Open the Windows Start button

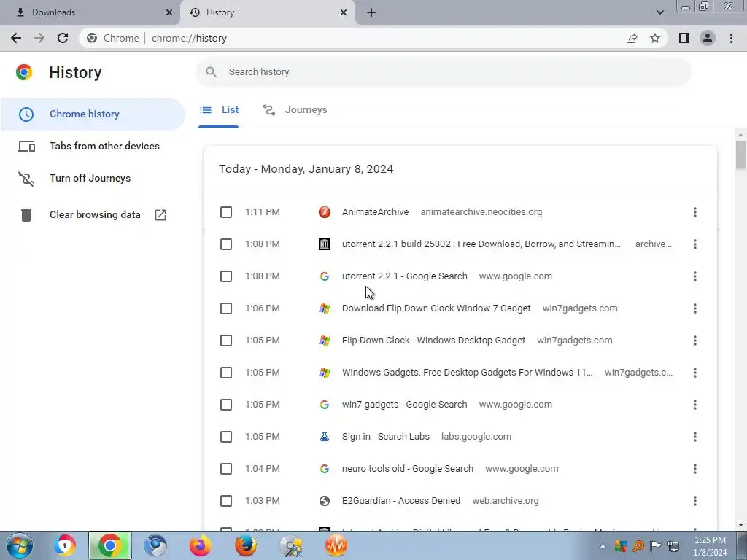pyautogui.click(x=20, y=545)
